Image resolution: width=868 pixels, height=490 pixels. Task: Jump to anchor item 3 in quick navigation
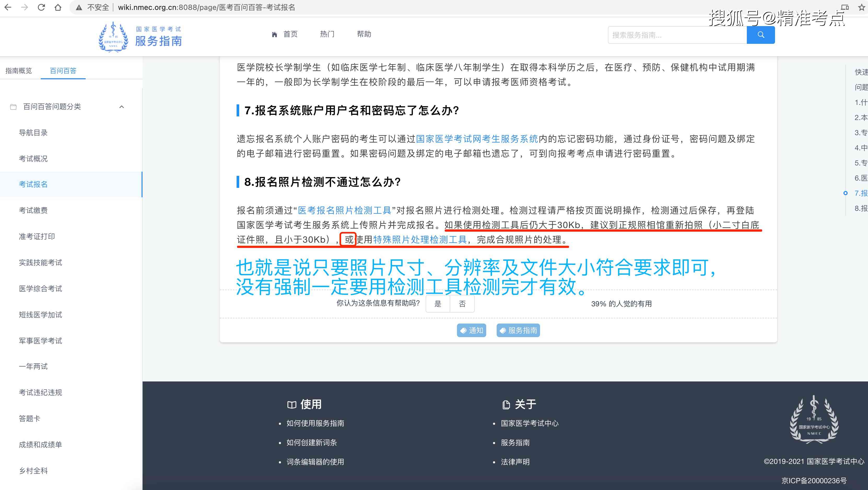coord(861,132)
